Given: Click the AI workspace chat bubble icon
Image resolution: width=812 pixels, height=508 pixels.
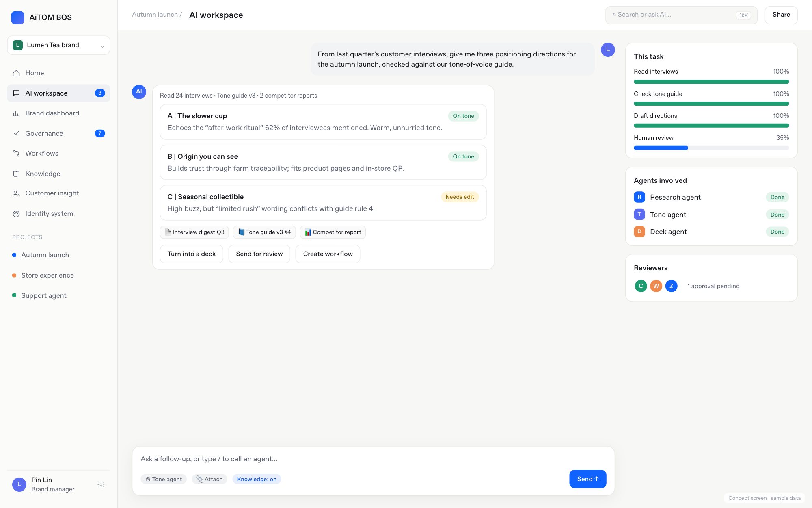Looking at the screenshot, I should (16, 93).
